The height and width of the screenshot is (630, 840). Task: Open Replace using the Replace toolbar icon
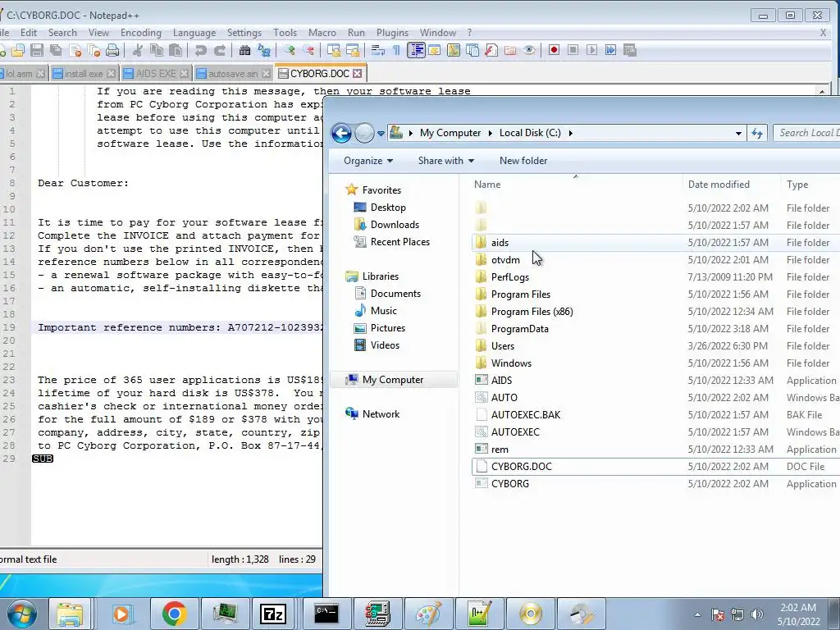[263, 50]
